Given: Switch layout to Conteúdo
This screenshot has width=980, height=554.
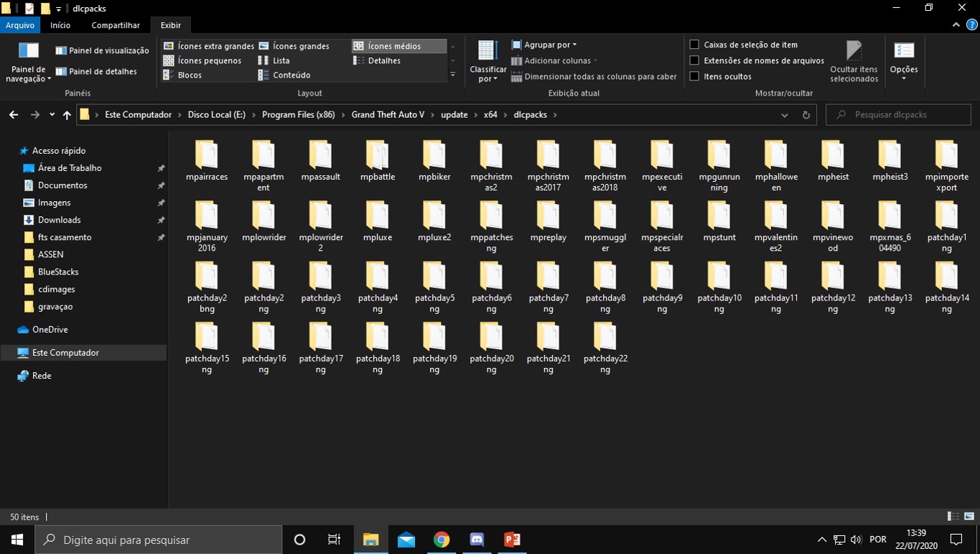Looking at the screenshot, I should (x=284, y=75).
